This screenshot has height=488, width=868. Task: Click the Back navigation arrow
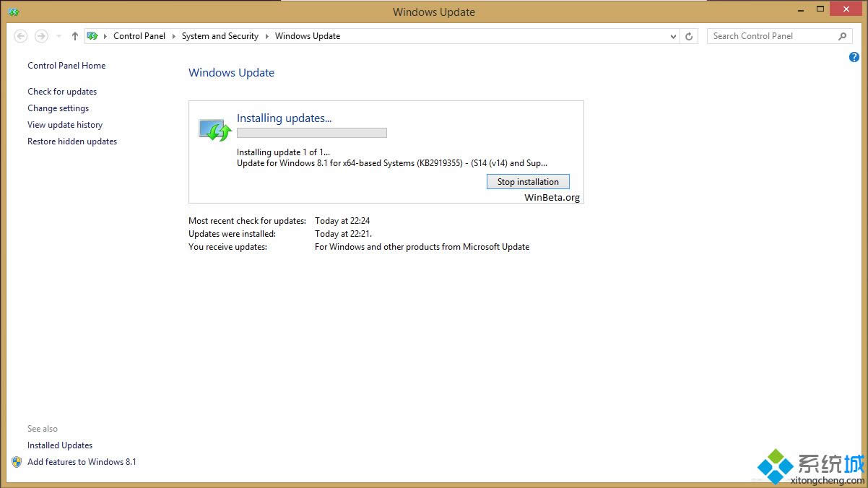(20, 36)
